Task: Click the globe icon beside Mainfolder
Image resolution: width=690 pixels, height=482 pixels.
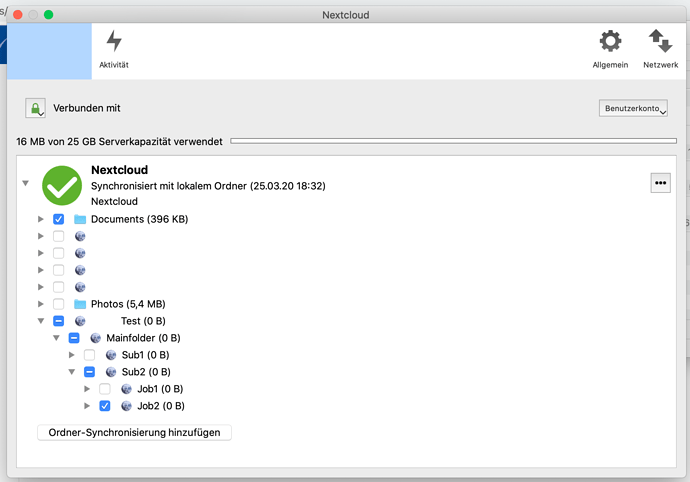Action: tap(95, 338)
